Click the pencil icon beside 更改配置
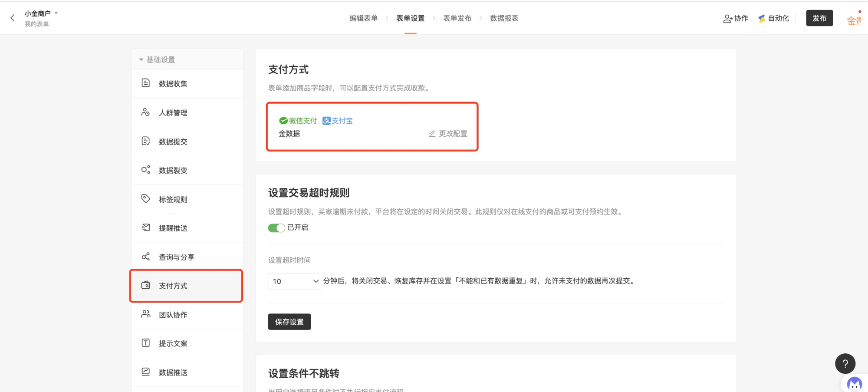This screenshot has height=392, width=868. click(x=432, y=134)
